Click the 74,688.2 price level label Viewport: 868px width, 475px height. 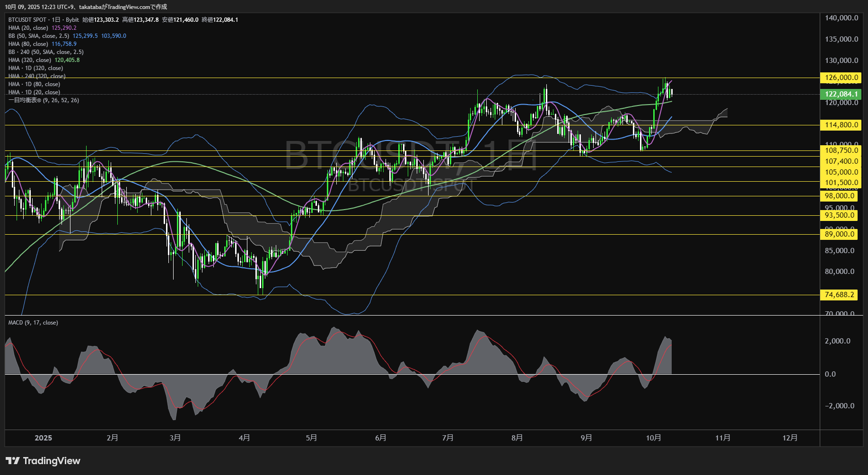pyautogui.click(x=839, y=295)
